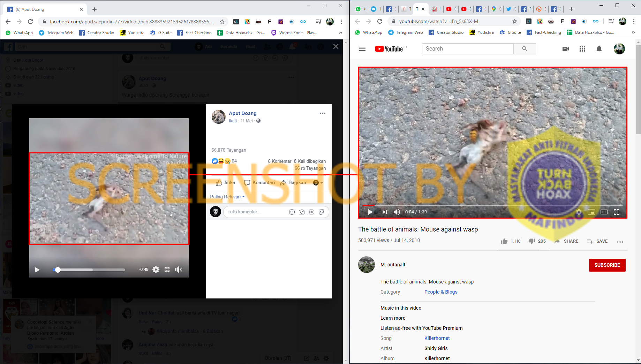Open YouTube player settings gear
641x364 pixels.
[579, 212]
